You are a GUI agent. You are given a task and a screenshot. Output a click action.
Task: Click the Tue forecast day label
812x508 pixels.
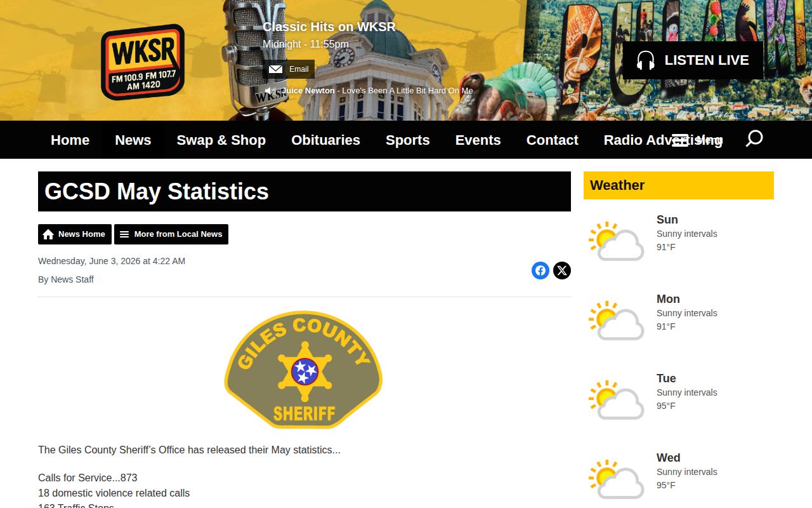(666, 378)
